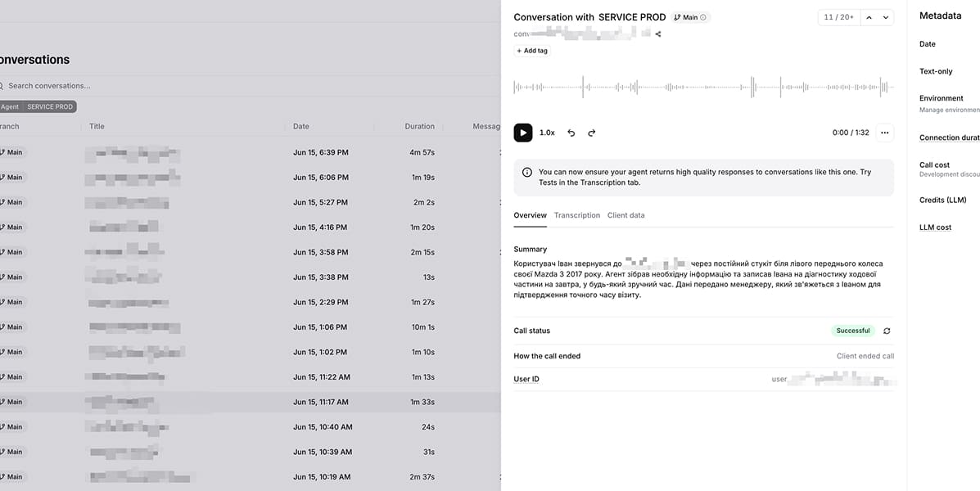Play the conversation audio recording

pos(523,133)
